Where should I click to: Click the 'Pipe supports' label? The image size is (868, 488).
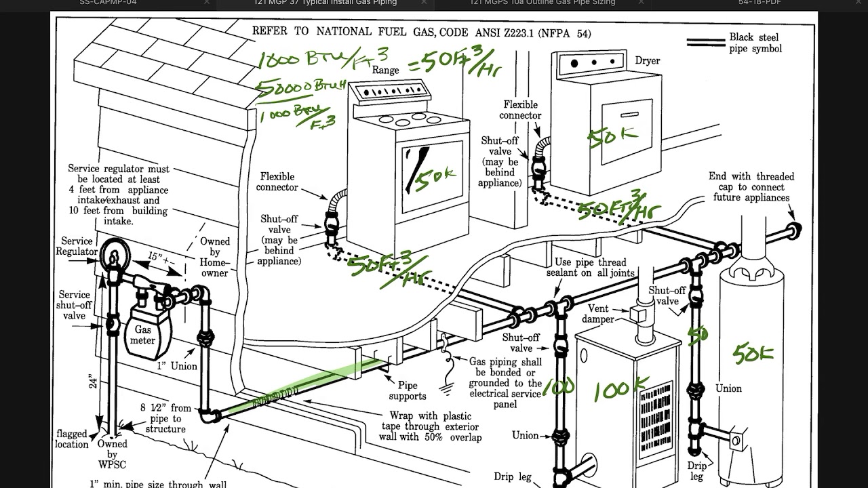point(408,390)
